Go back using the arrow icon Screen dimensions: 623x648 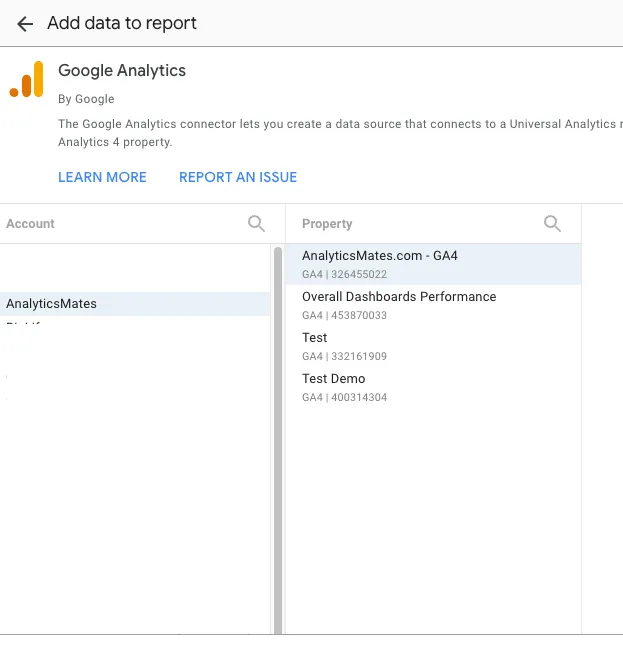pos(25,24)
